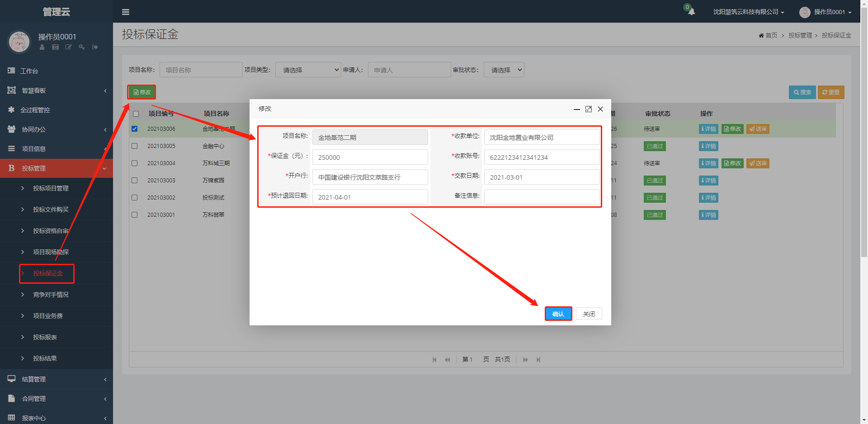This screenshot has height=424, width=868.
Task: Expand the 合同管理 sidebar menu
Action: [57, 399]
